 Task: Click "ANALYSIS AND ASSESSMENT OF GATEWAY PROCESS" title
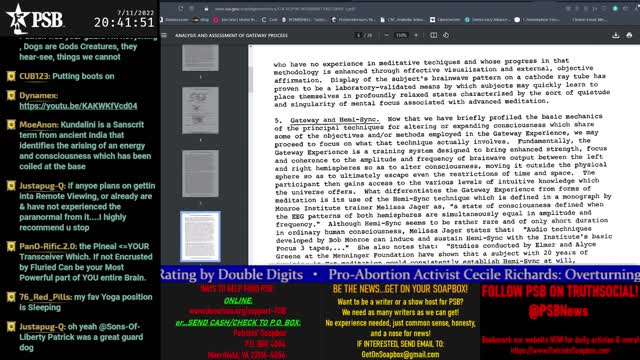point(231,36)
